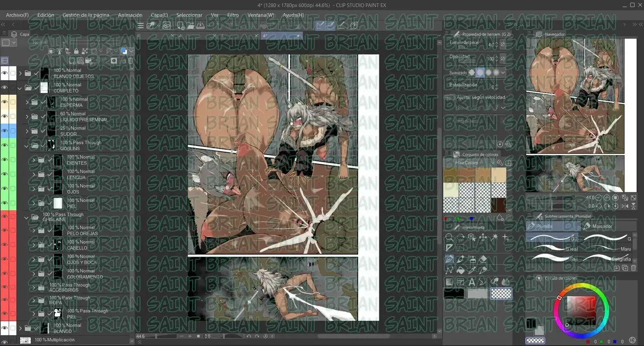Image resolution: width=644 pixels, height=346 pixels.
Task: Increase Tamaño del pincel with stepper
Action: tap(497, 42)
